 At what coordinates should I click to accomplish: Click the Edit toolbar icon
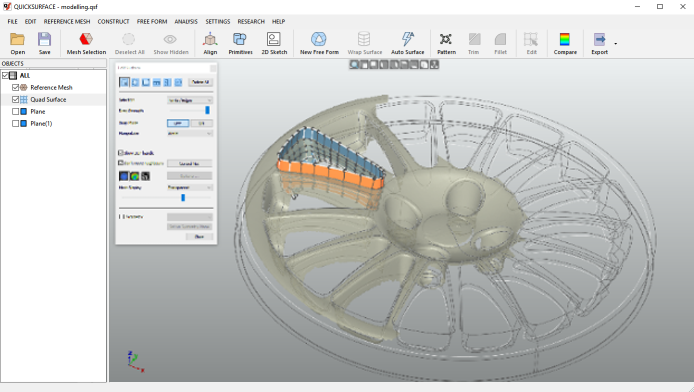[531, 39]
